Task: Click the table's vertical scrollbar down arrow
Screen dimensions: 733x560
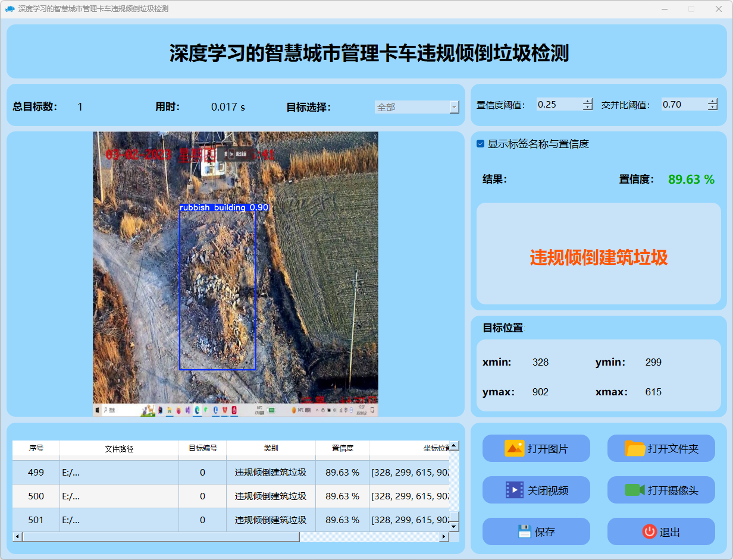Action: point(454,526)
